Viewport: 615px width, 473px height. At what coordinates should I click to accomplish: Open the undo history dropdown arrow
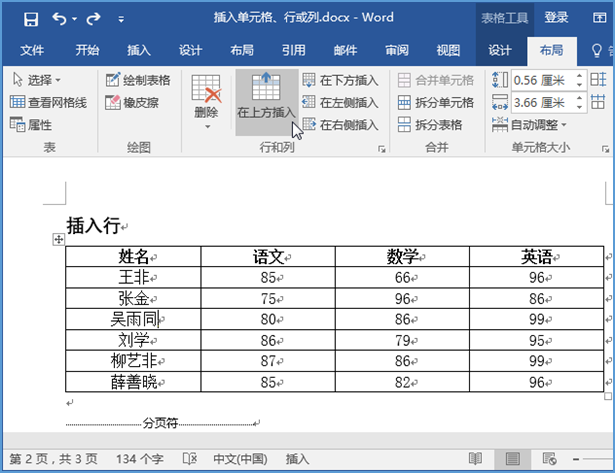pyautogui.click(x=75, y=19)
